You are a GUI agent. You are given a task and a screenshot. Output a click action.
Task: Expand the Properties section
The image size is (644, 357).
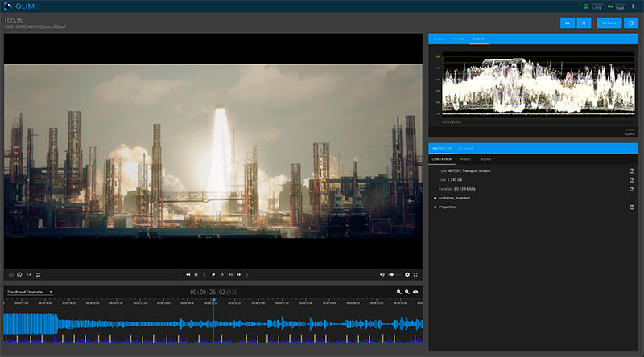(x=436, y=207)
